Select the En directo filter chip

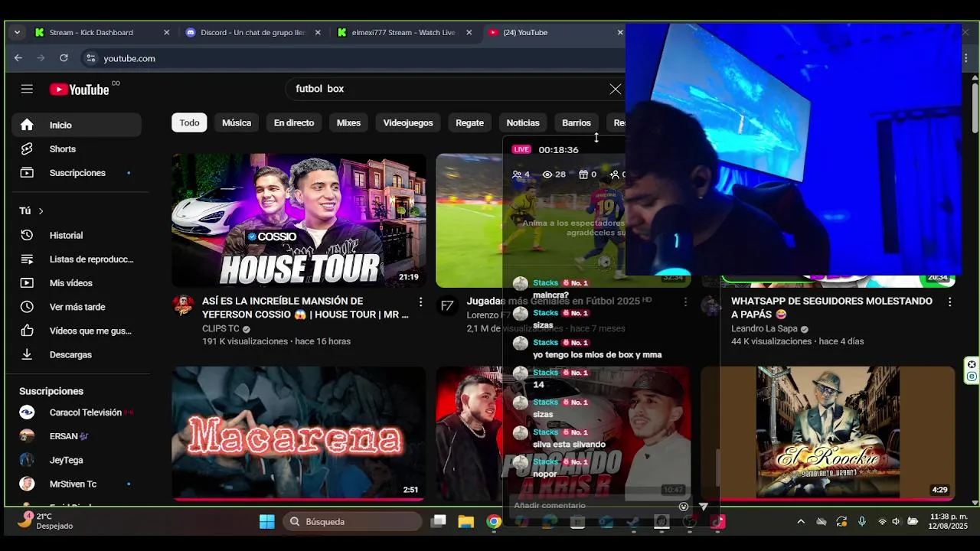[x=294, y=122]
